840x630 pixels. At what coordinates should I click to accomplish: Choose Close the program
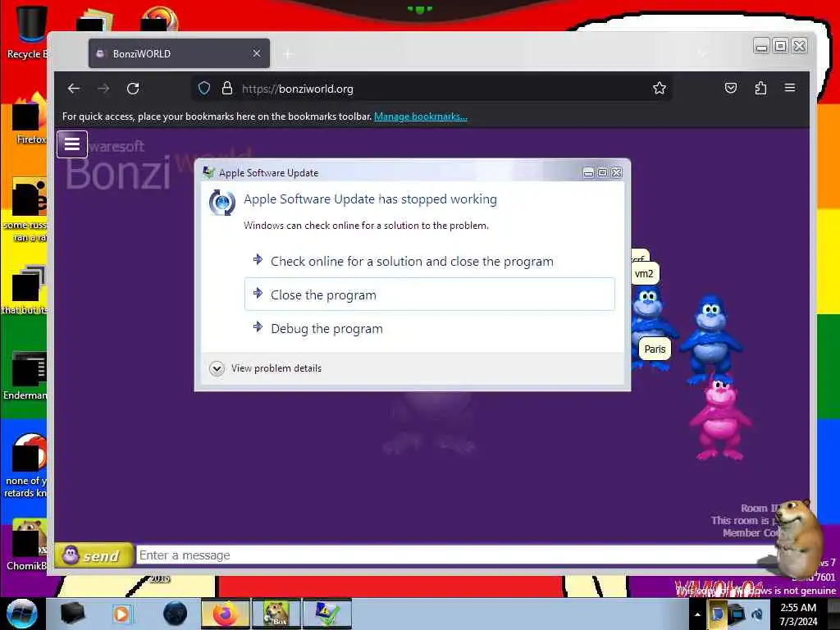(x=430, y=294)
